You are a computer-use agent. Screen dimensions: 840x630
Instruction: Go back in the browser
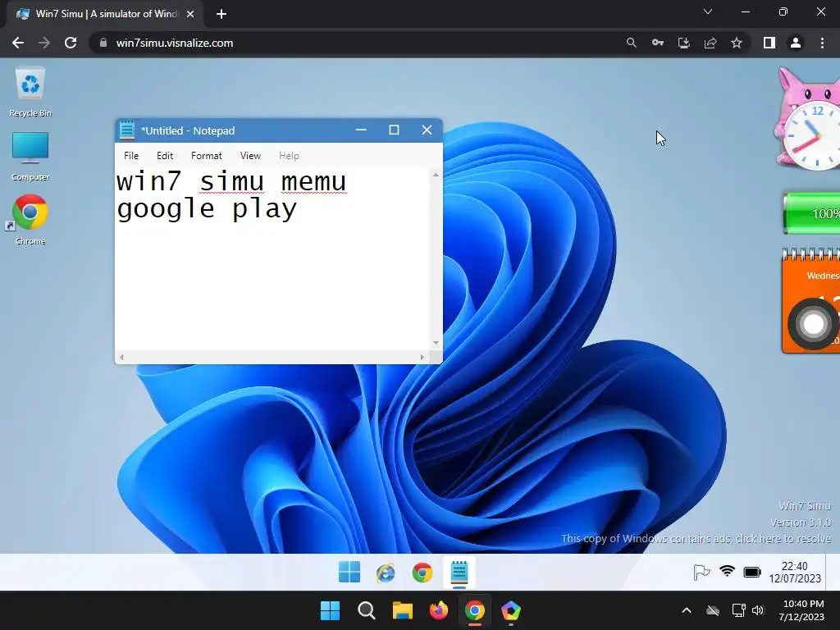[18, 43]
